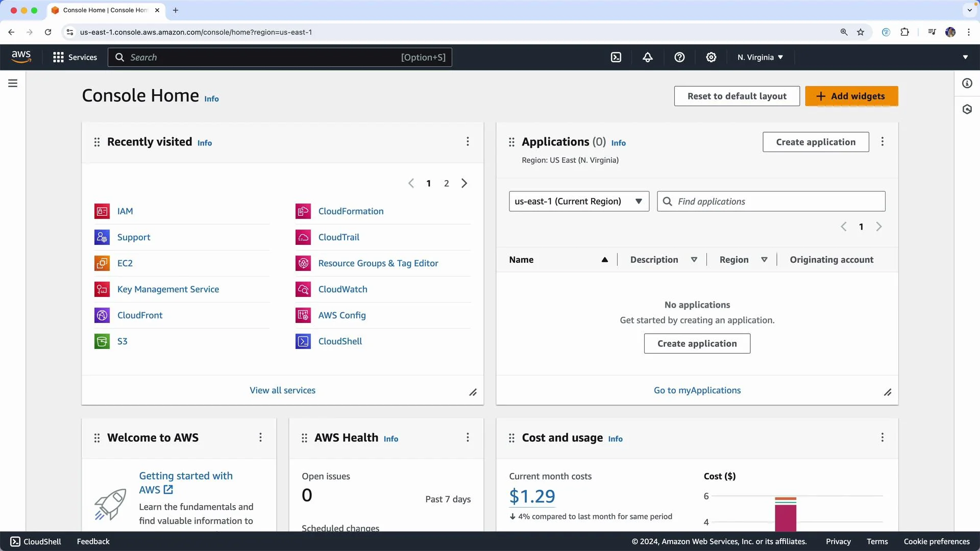Open the info panel icon on right sidebar
This screenshot has height=551, width=980.
(x=967, y=83)
